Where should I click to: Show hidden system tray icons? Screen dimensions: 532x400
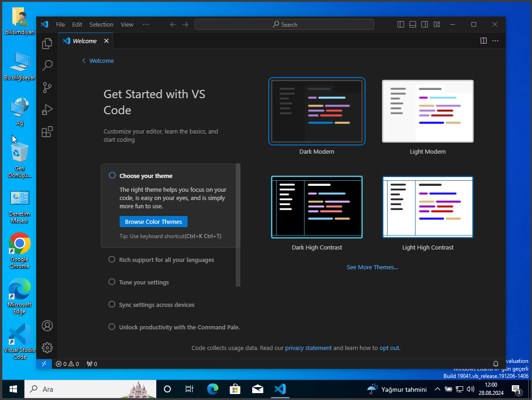click(x=438, y=389)
